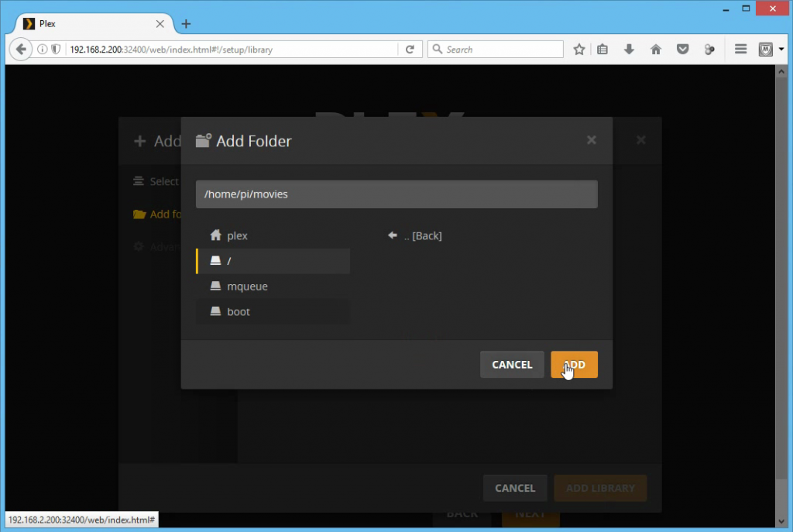This screenshot has width=793, height=532.
Task: Expand the toolbar overflow dropdown arrow
Action: [x=782, y=49]
